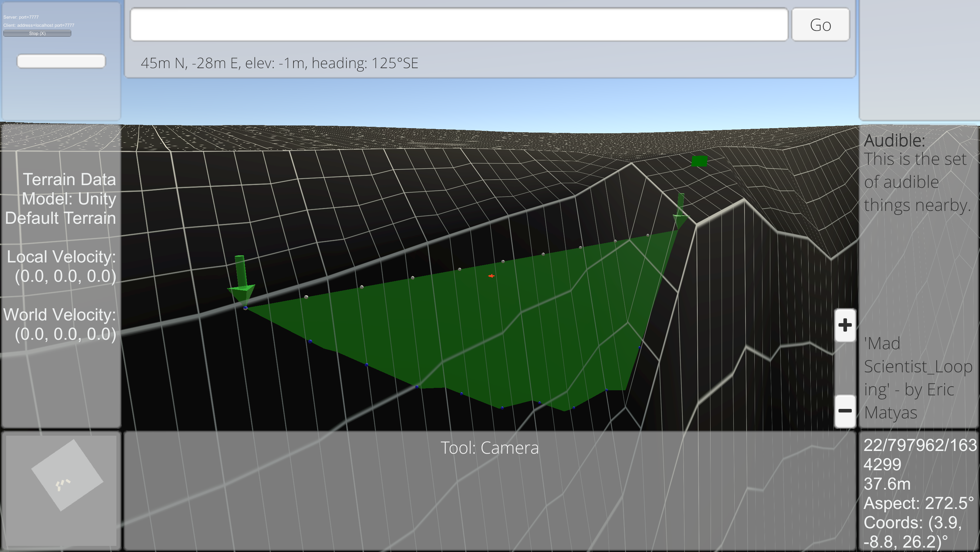Screen dimensions: 980x552
Task: Click the long text field beside Go
Action: (458, 25)
